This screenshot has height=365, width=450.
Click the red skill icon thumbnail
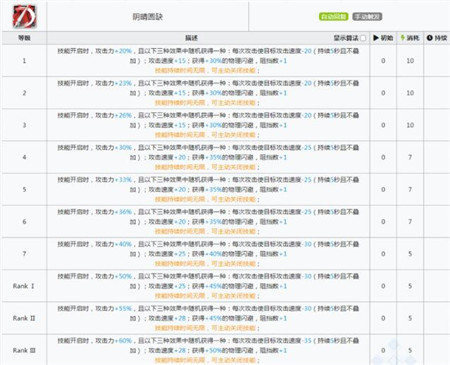[24, 17]
